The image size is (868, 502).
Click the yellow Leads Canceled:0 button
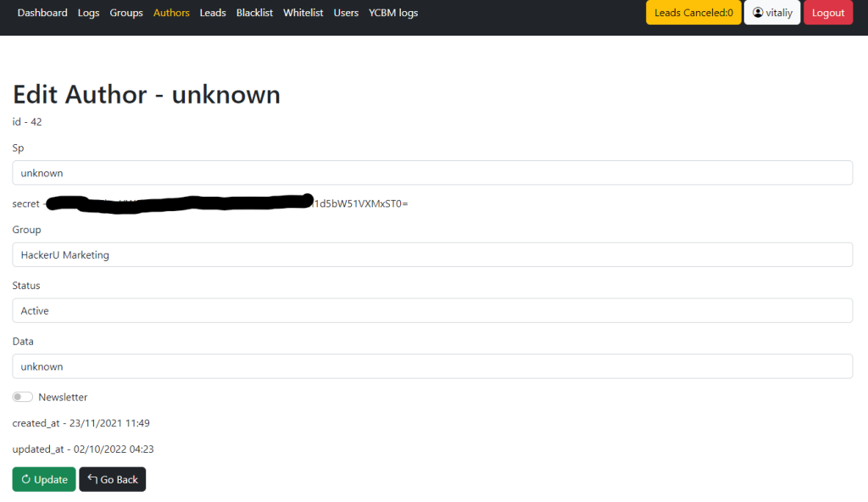tap(693, 13)
